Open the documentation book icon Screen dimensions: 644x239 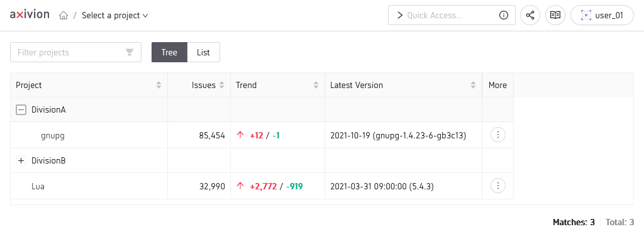(x=555, y=16)
